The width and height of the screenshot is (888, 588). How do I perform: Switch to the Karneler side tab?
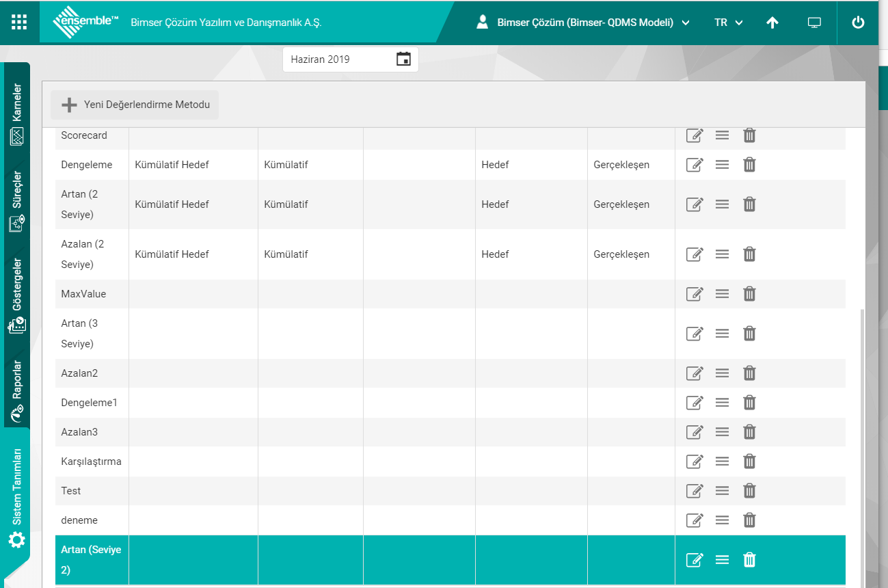coord(17,113)
